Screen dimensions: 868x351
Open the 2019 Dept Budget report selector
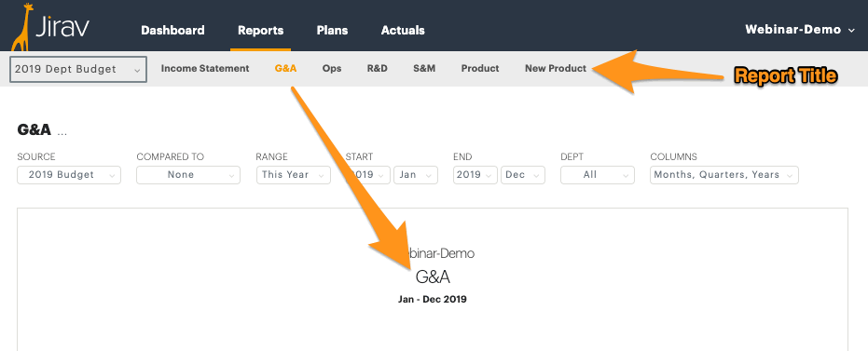(x=78, y=69)
